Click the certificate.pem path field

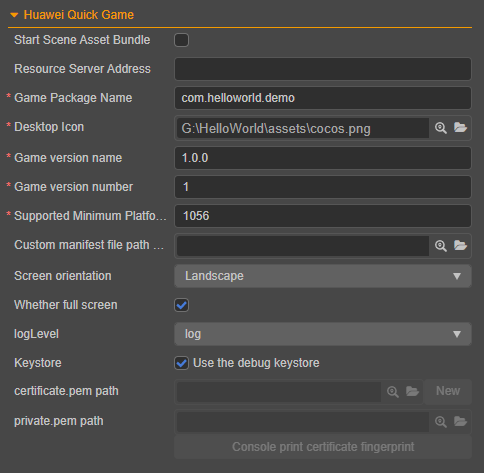[279, 392]
